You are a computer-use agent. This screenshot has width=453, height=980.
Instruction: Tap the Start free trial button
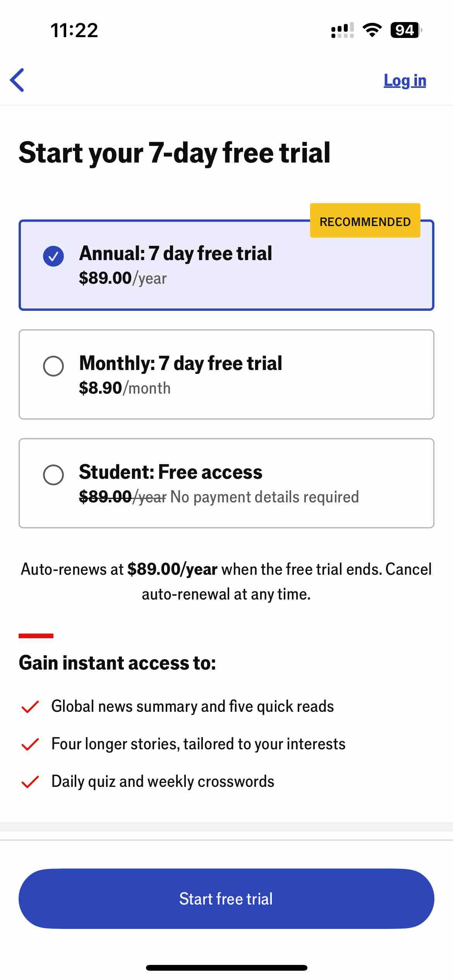coord(226,899)
